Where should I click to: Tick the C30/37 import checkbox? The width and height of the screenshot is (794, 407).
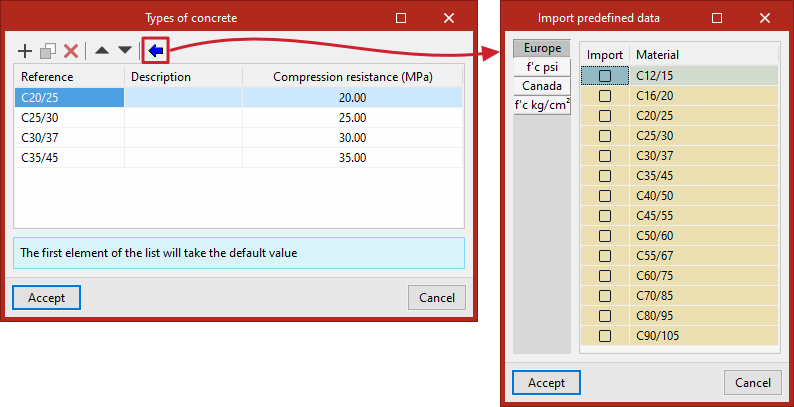click(x=605, y=156)
